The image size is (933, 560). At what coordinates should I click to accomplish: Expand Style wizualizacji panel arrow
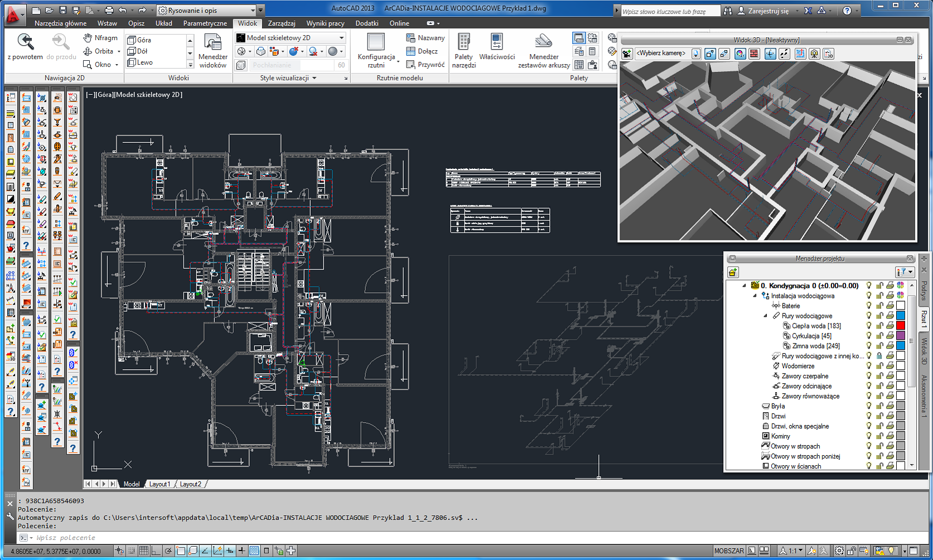click(315, 78)
